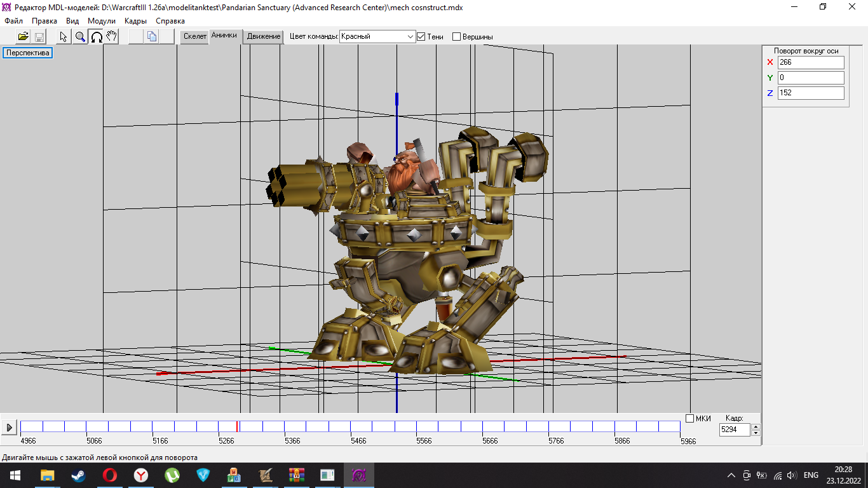
Task: Click the play animation button
Action: pyautogui.click(x=9, y=428)
